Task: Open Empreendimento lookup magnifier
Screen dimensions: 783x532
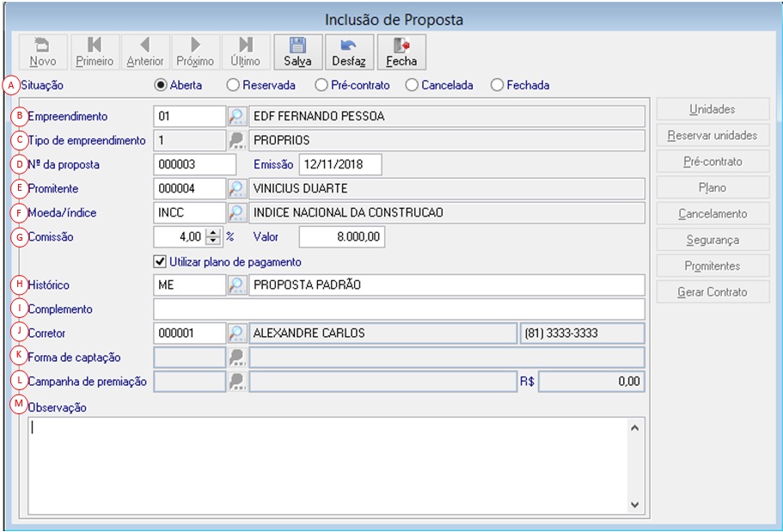Action: [237, 116]
